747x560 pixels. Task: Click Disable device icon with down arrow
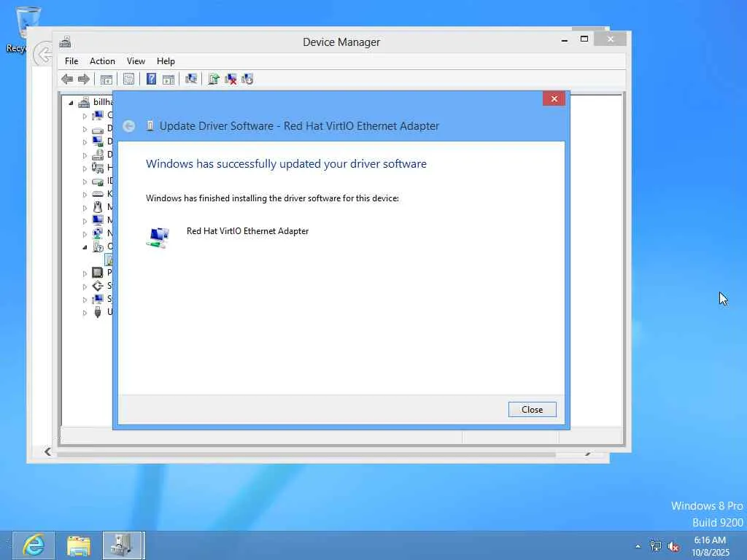[247, 79]
